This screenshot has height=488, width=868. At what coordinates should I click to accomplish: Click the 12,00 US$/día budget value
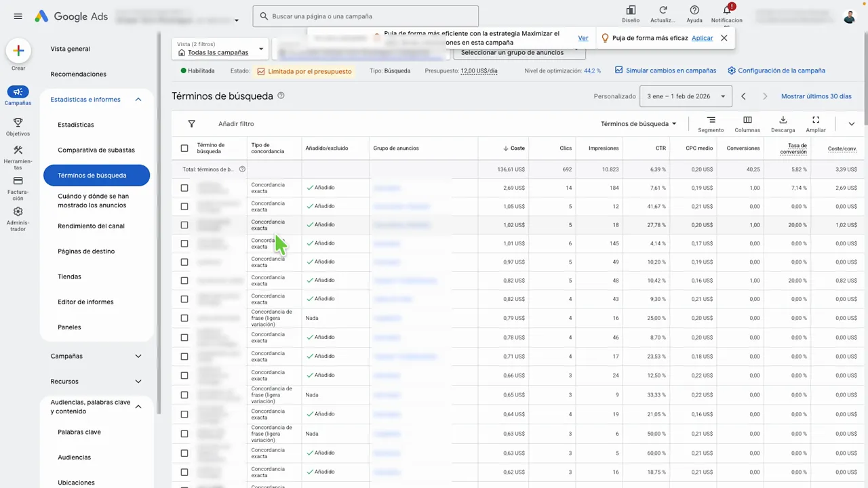click(x=479, y=70)
